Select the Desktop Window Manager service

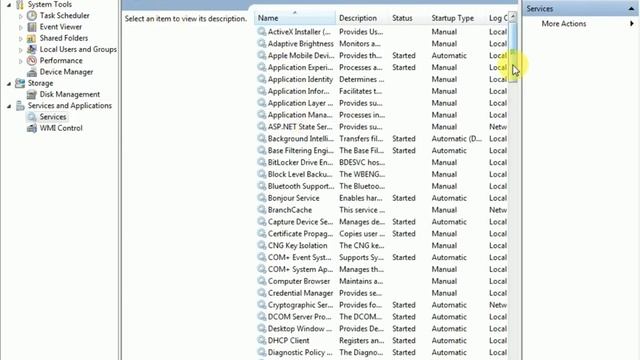click(x=382, y=328)
